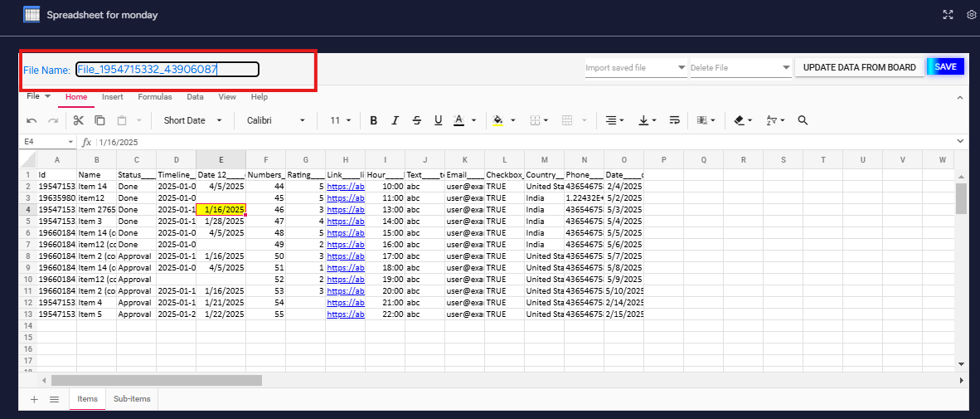Click the vertical scrollbar thumb
This screenshot has height=419, width=980.
click(x=961, y=199)
